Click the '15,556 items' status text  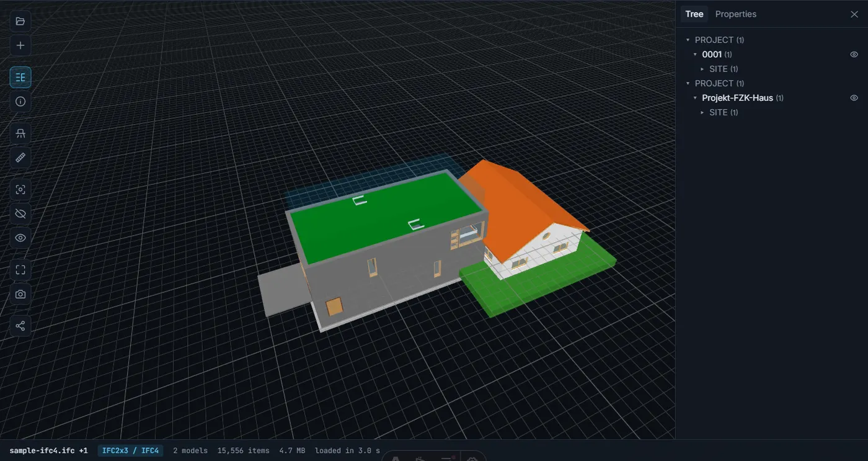click(243, 450)
